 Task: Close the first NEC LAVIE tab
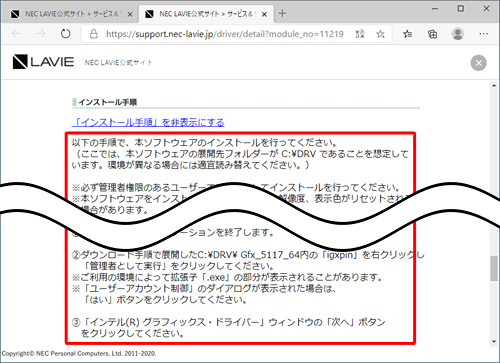[x=130, y=14]
